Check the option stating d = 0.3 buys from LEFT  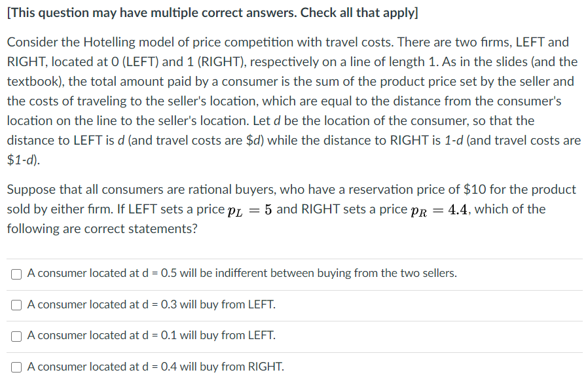pos(16,304)
